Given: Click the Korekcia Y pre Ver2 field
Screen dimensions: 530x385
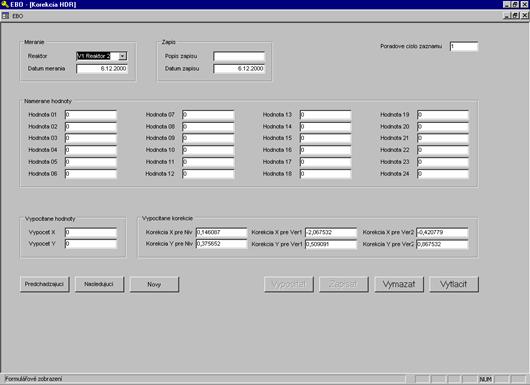Looking at the screenshot, I should tap(442, 244).
